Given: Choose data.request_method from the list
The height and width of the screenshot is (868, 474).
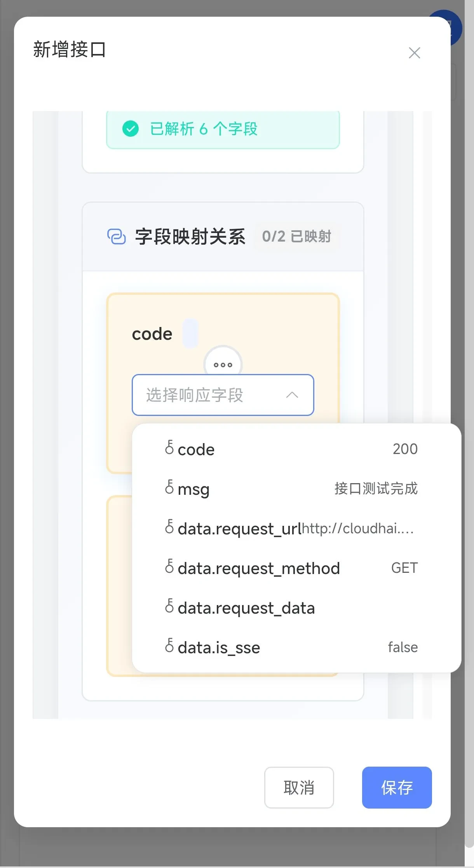Looking at the screenshot, I should tap(258, 568).
